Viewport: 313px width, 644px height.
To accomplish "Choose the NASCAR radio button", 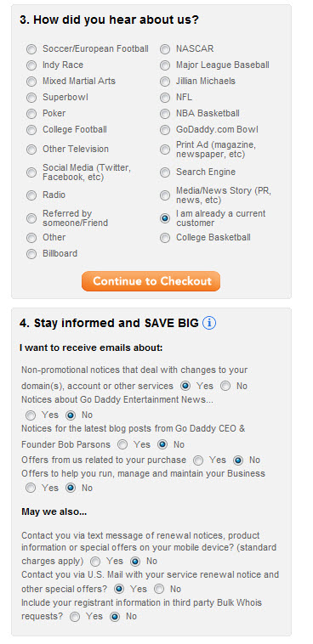I will (x=165, y=49).
